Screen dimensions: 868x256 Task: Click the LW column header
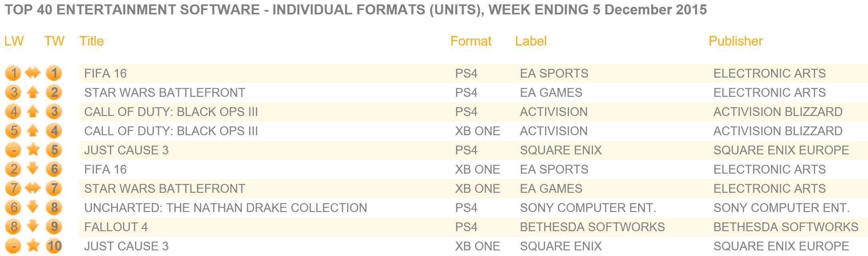pos(14,41)
